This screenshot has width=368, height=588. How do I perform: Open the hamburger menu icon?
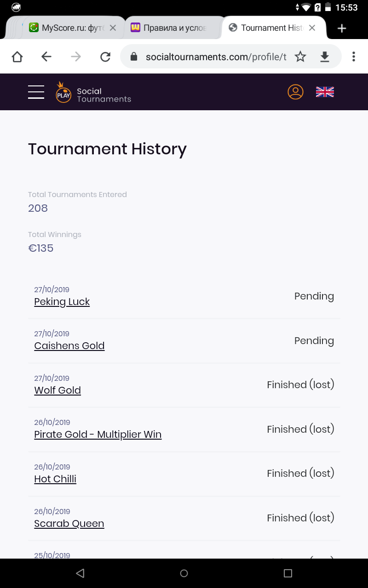(x=36, y=92)
